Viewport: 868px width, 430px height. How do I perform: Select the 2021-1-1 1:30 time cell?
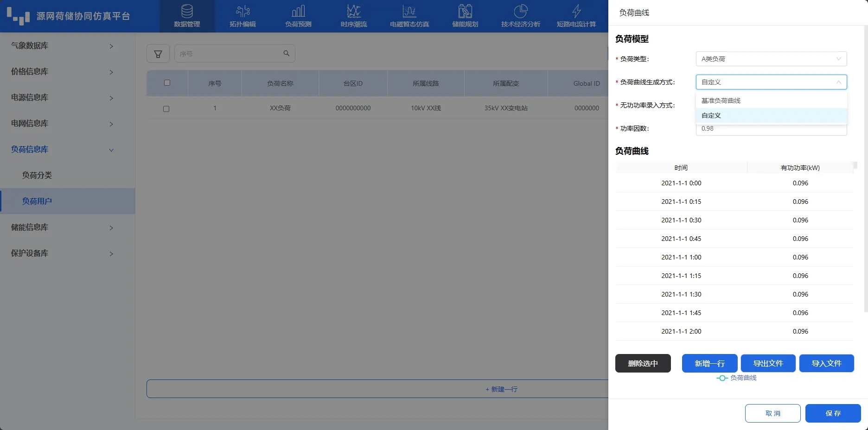[681, 294]
